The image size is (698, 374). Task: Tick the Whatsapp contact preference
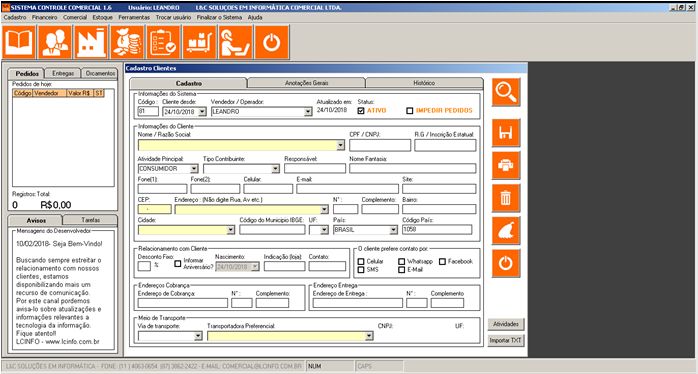(x=402, y=262)
